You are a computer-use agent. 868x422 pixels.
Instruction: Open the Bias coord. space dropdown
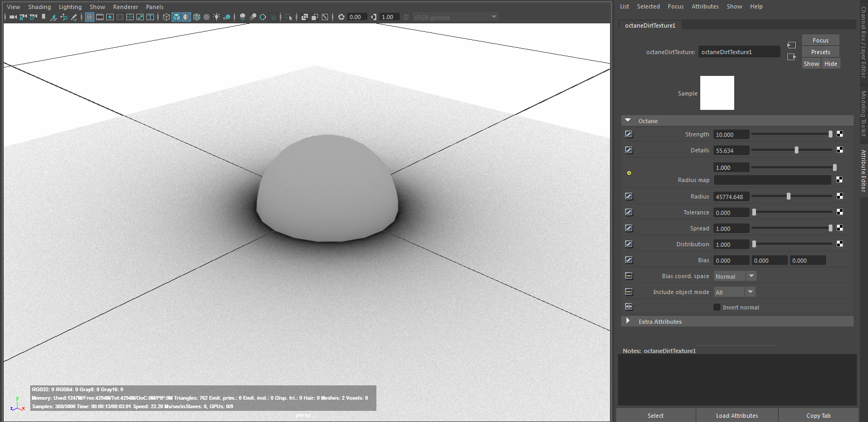(x=735, y=277)
